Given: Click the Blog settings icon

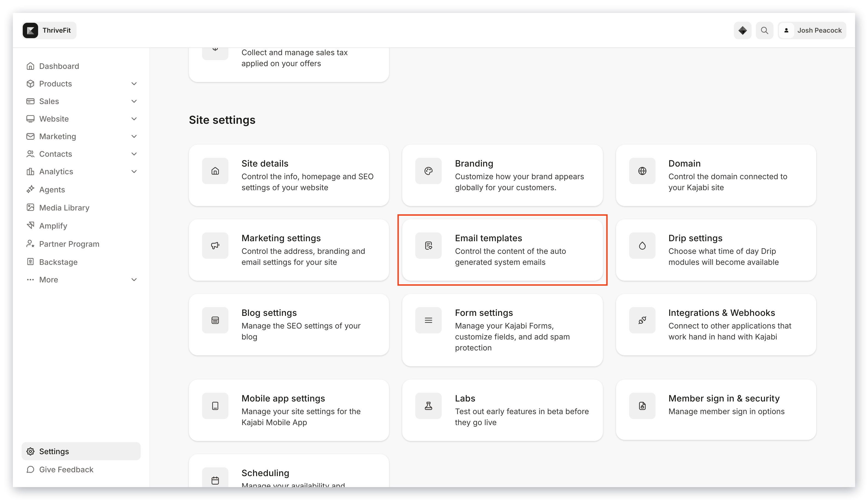Looking at the screenshot, I should point(215,320).
